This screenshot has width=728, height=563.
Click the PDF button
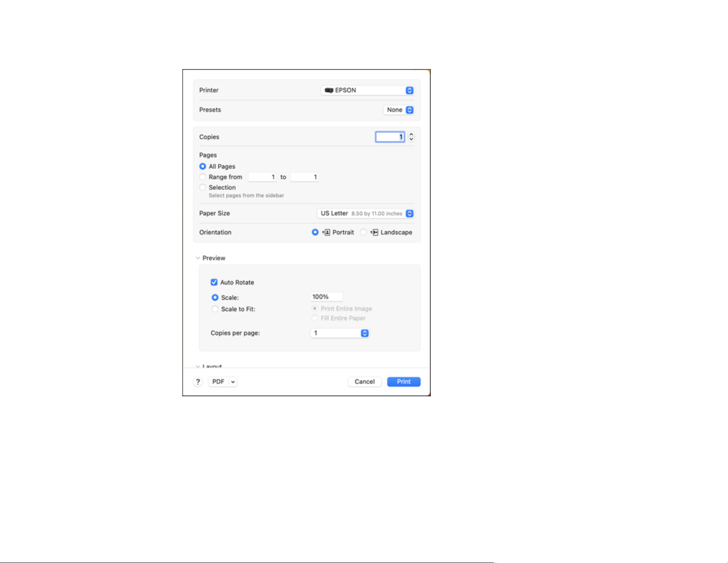[218, 382]
